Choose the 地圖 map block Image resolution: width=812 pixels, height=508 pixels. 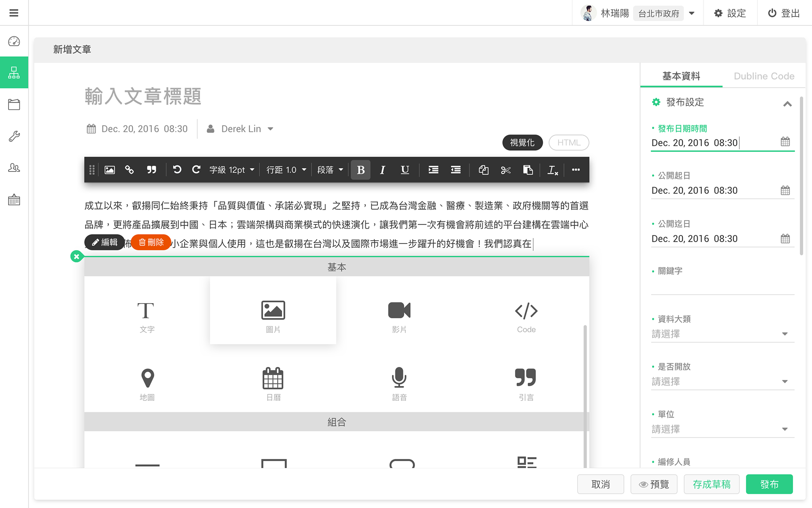pyautogui.click(x=147, y=384)
